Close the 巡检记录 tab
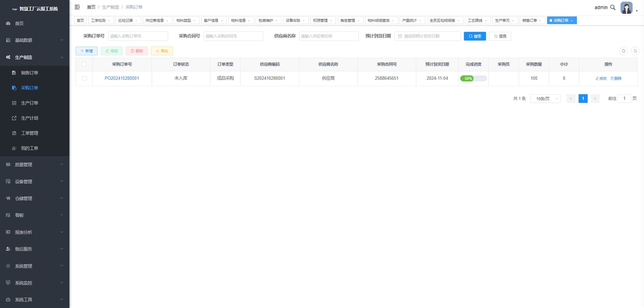The height and width of the screenshot is (308, 644). coord(137,21)
